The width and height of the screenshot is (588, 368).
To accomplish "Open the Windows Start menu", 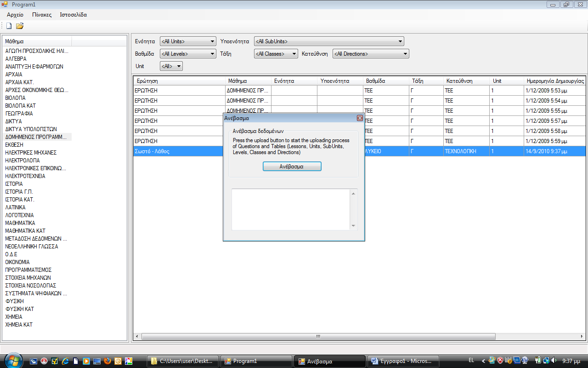I will pos(12,360).
